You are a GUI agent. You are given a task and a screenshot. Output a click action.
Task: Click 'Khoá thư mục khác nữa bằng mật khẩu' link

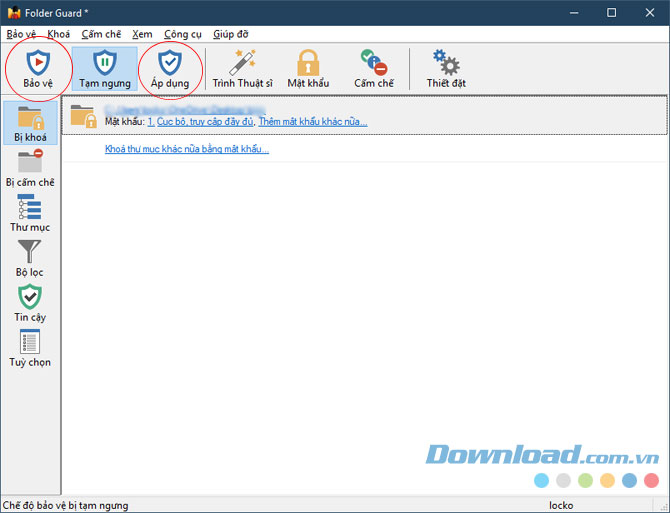(186, 150)
